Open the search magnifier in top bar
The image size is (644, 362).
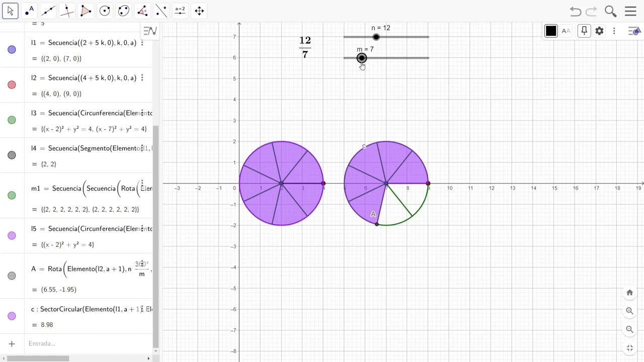(x=611, y=11)
